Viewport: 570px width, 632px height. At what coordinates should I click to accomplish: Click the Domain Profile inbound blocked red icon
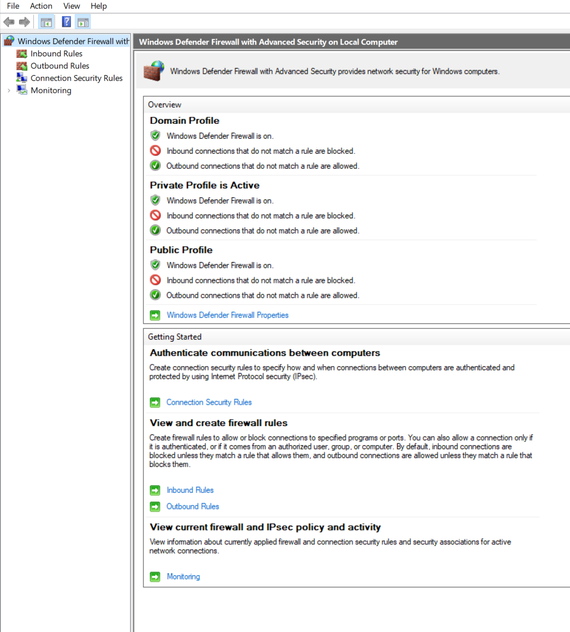(x=155, y=151)
